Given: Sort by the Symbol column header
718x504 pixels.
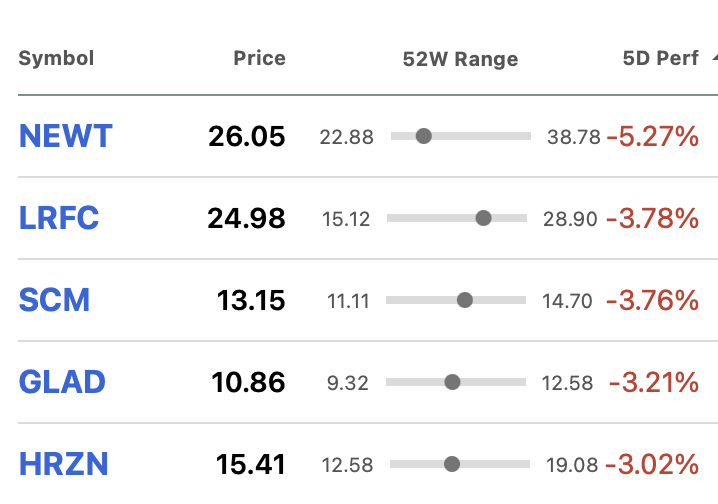Looking at the screenshot, I should (56, 59).
